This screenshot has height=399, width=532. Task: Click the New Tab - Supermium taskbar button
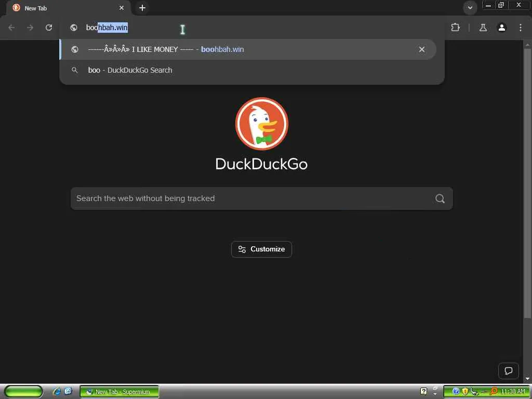pyautogui.click(x=119, y=392)
